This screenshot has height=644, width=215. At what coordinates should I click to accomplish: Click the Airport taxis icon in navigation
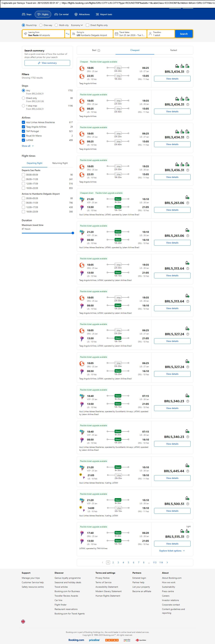point(97,14)
